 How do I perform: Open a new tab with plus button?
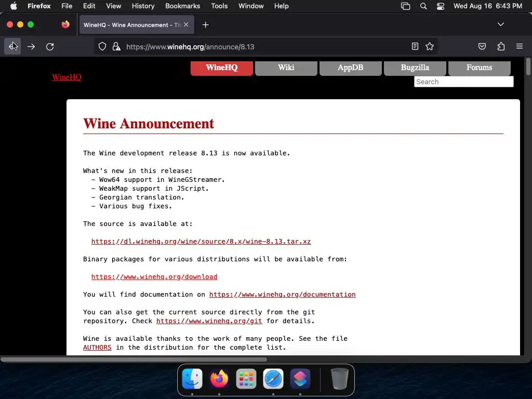[x=205, y=25]
